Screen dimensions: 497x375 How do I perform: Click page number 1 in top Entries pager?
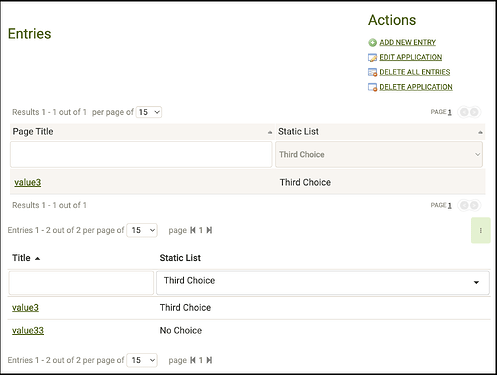coord(201,230)
